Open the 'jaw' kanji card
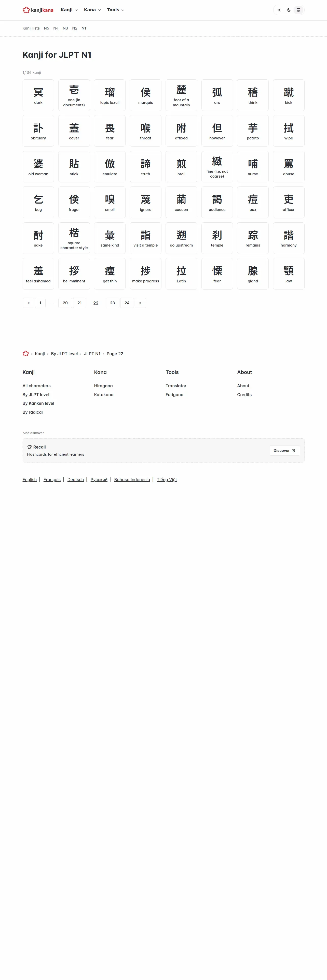The width and height of the screenshot is (327, 980). click(x=289, y=274)
